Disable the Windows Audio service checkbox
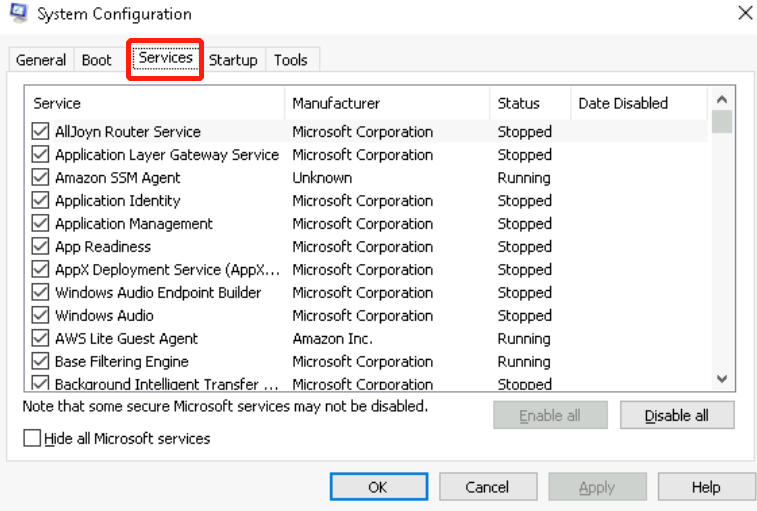Image resolution: width=757 pixels, height=511 pixels. [41, 316]
